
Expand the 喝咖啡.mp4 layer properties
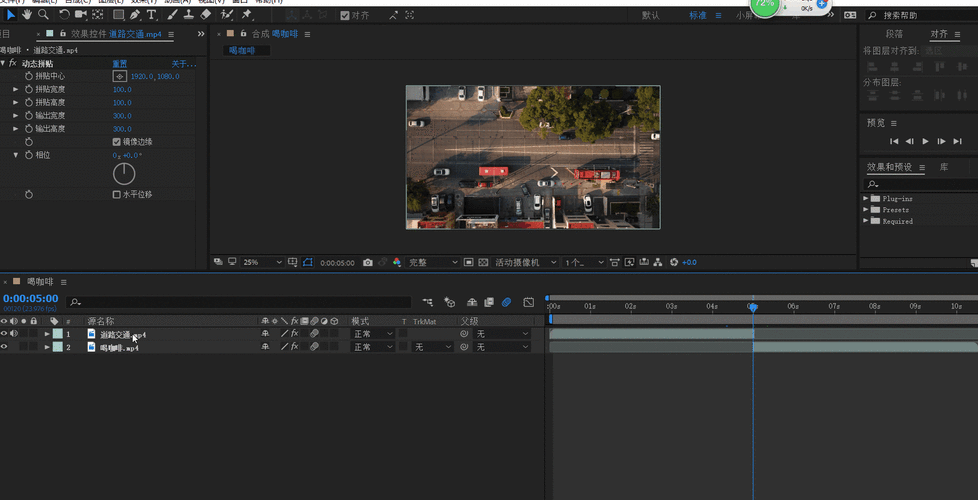coord(47,347)
